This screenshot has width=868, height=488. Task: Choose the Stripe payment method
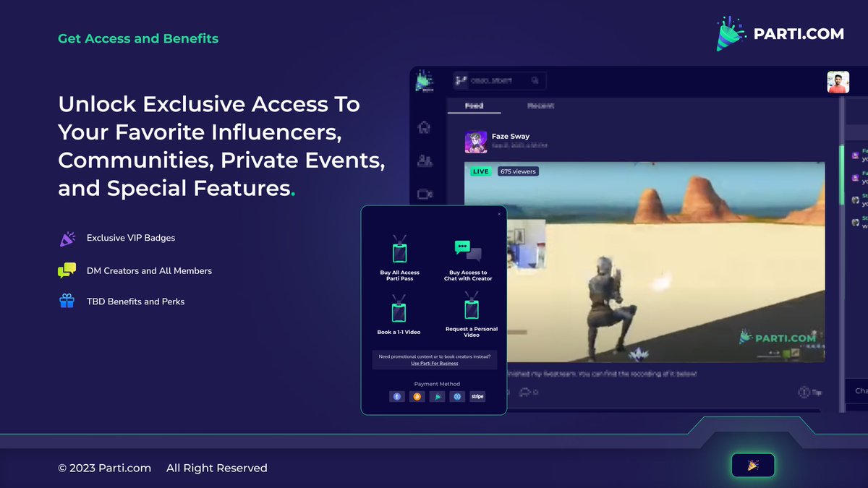click(x=477, y=396)
